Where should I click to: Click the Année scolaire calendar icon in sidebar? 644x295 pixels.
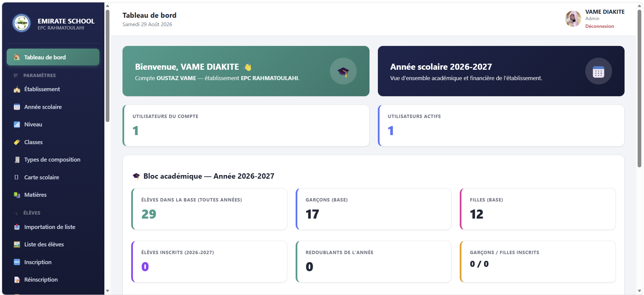[x=17, y=107]
